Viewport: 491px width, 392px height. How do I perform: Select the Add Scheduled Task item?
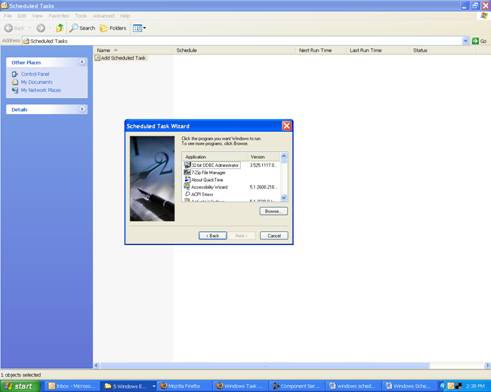[120, 58]
